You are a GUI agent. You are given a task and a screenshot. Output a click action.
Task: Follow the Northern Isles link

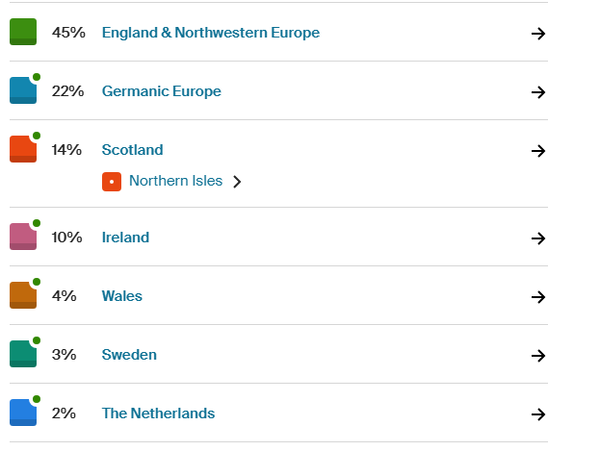coord(176,181)
